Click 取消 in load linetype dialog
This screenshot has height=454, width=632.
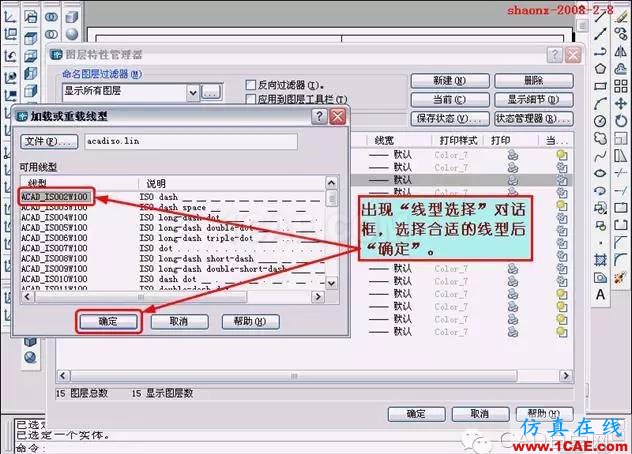coord(179,322)
